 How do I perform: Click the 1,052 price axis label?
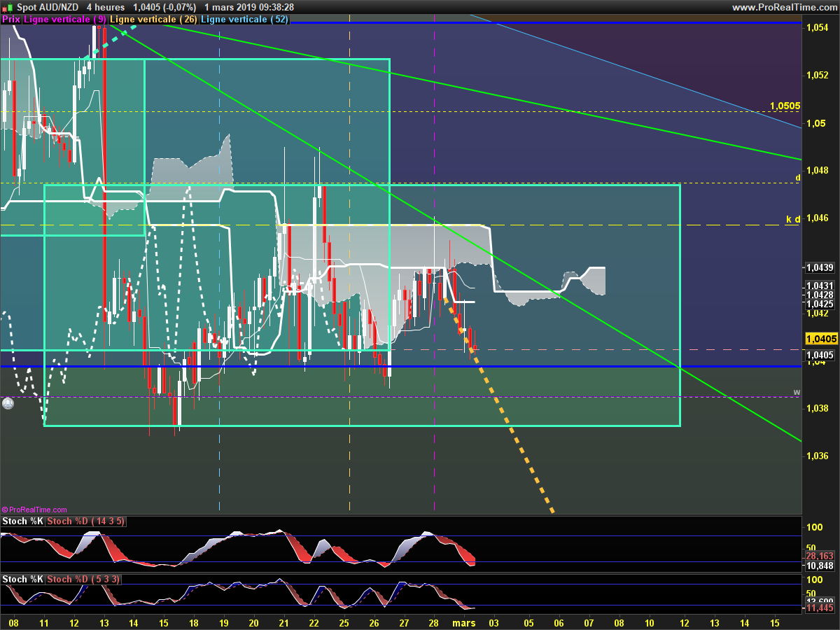(x=818, y=76)
